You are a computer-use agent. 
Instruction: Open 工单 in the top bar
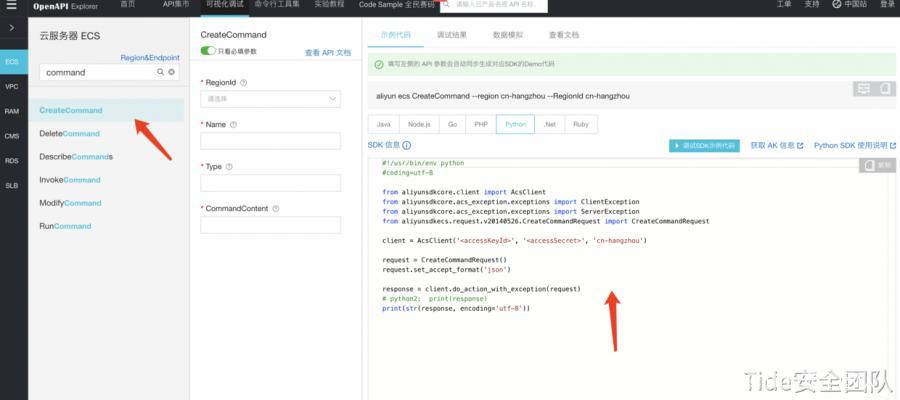(783, 5)
